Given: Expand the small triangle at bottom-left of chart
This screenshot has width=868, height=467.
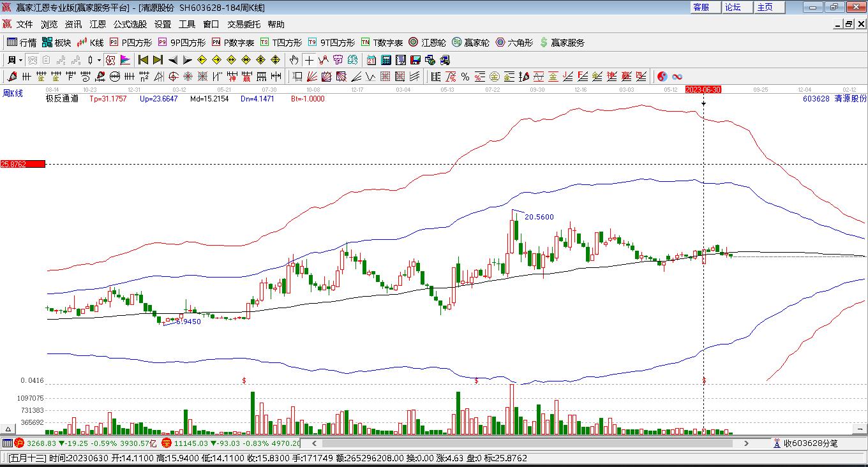Looking at the screenshot, I should [x=8, y=429].
